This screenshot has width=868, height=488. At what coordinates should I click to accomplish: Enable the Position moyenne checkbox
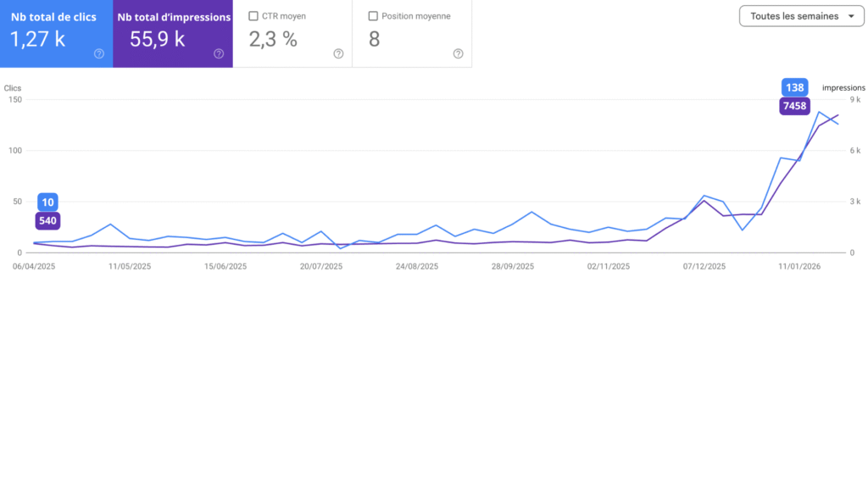pos(373,16)
